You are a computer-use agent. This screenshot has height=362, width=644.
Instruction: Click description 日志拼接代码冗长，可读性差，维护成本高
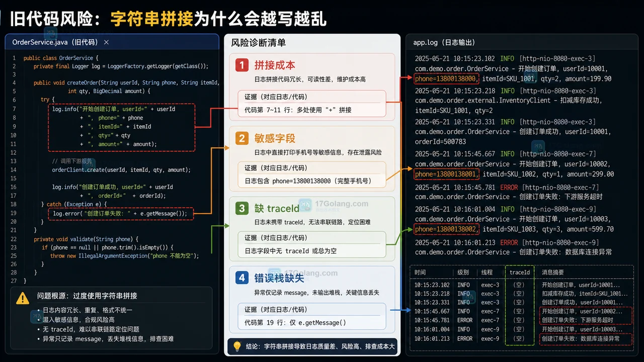pyautogui.click(x=310, y=79)
